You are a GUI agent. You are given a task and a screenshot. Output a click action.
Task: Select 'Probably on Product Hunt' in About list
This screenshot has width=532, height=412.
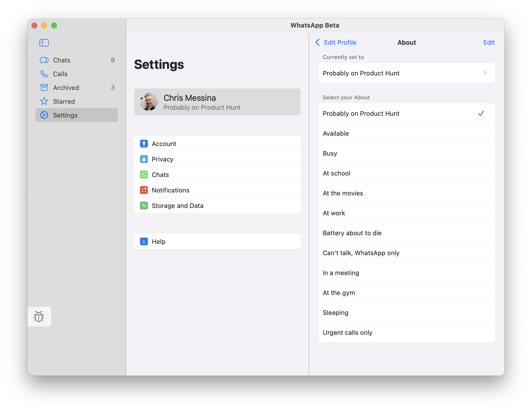point(406,113)
